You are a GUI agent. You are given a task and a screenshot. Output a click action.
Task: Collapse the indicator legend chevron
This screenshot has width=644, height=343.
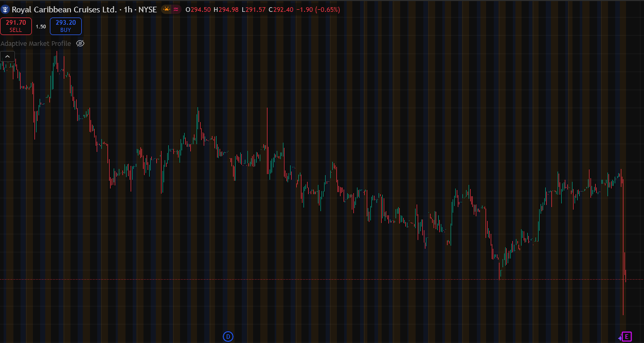pyautogui.click(x=8, y=57)
